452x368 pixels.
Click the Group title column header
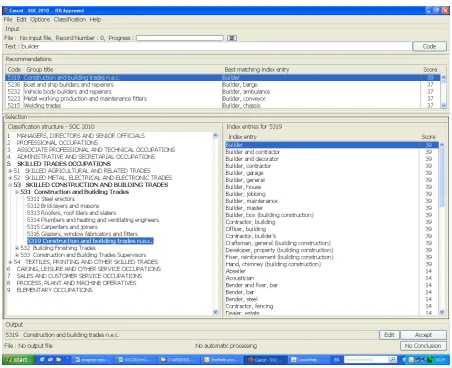tap(40, 69)
